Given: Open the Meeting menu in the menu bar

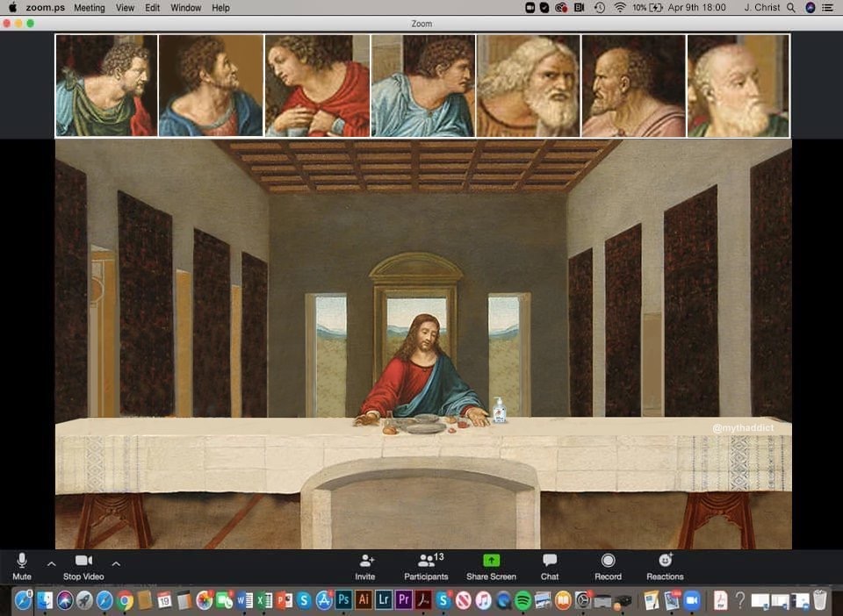Looking at the screenshot, I should coord(90,8).
